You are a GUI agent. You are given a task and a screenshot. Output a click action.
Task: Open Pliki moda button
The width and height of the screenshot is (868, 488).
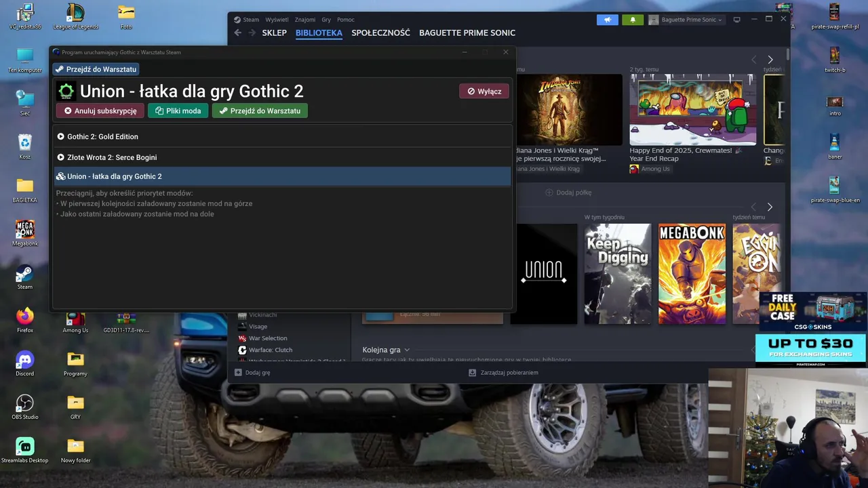click(x=178, y=110)
